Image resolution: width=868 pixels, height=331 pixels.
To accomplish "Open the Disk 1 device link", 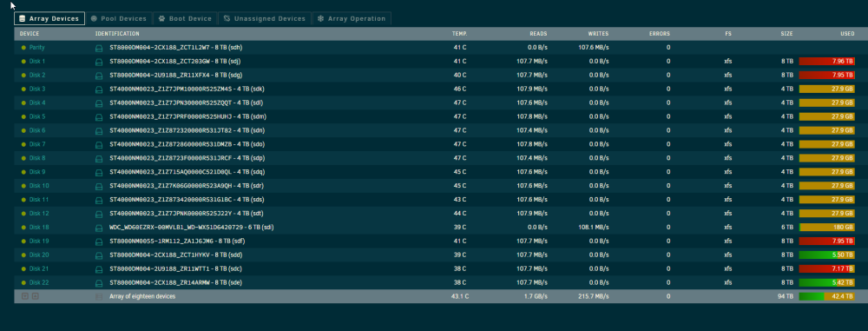I will [x=37, y=62].
